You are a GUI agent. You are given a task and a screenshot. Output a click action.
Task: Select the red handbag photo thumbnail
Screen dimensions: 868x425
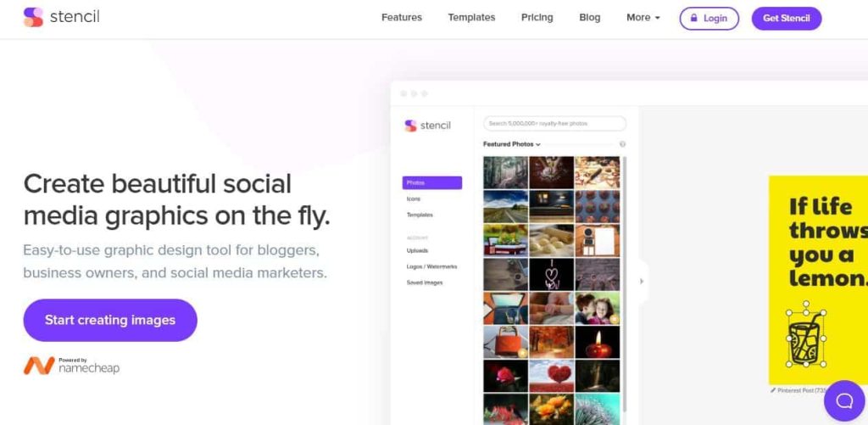(x=505, y=342)
